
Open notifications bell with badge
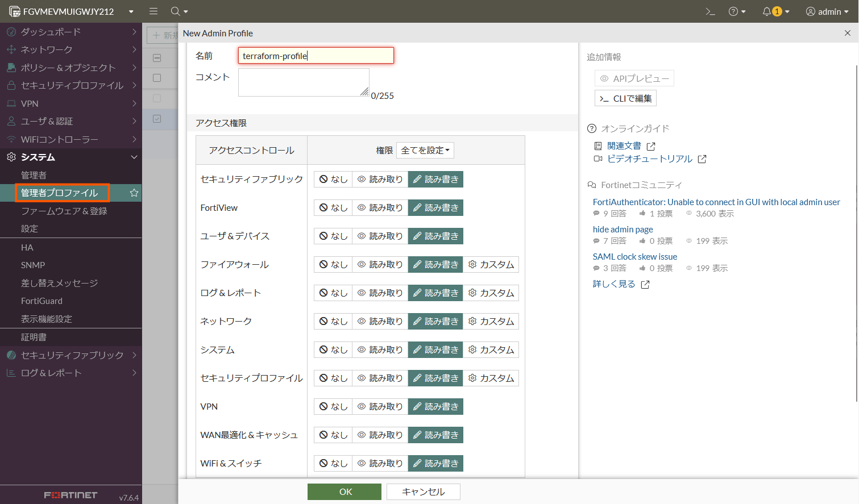(775, 11)
